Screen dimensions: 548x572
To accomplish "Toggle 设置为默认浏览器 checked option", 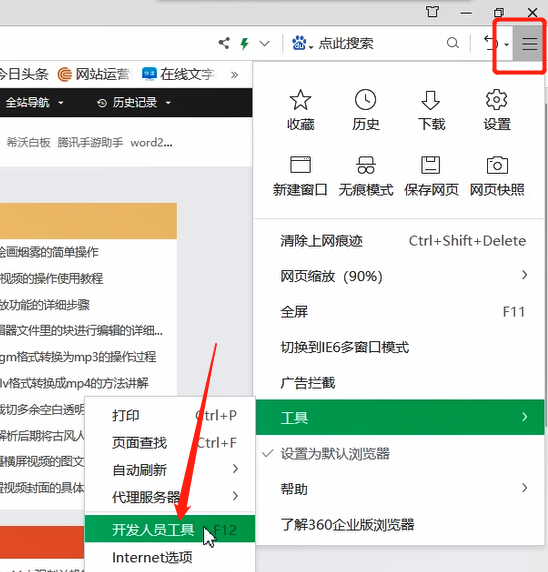I will point(400,454).
